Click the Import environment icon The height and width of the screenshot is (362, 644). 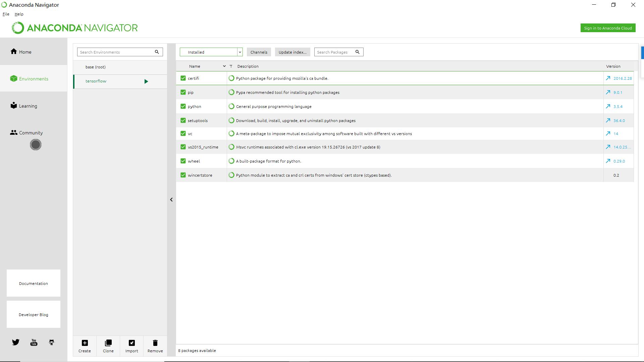click(x=131, y=343)
